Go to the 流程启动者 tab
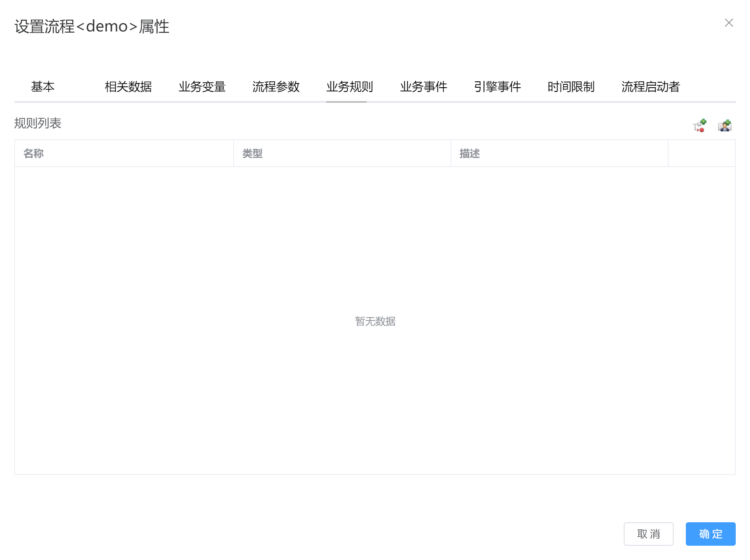Image resolution: width=750 pixels, height=560 pixels. (x=651, y=87)
